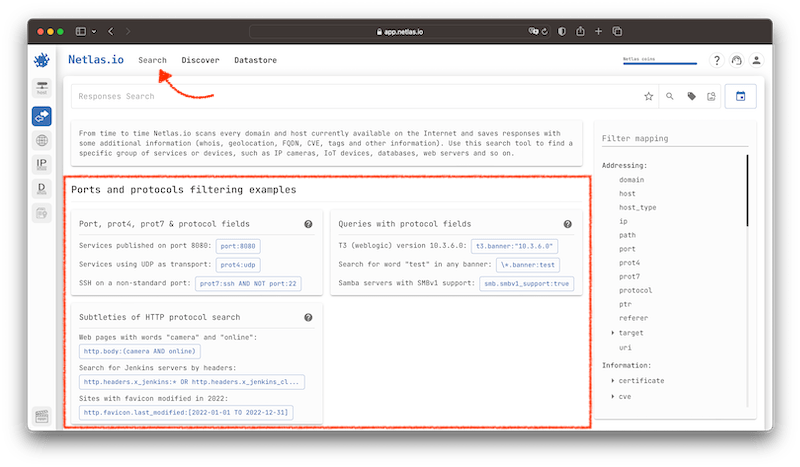Open help for Port, prot4, prot7 fields
This screenshot has height=467, width=800.
308,224
